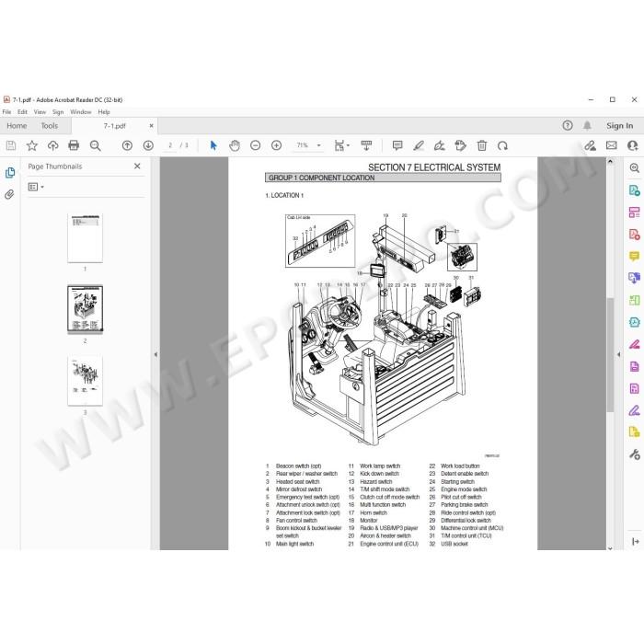Switch to the Tools tab
This screenshot has height=644, width=644.
[50, 126]
